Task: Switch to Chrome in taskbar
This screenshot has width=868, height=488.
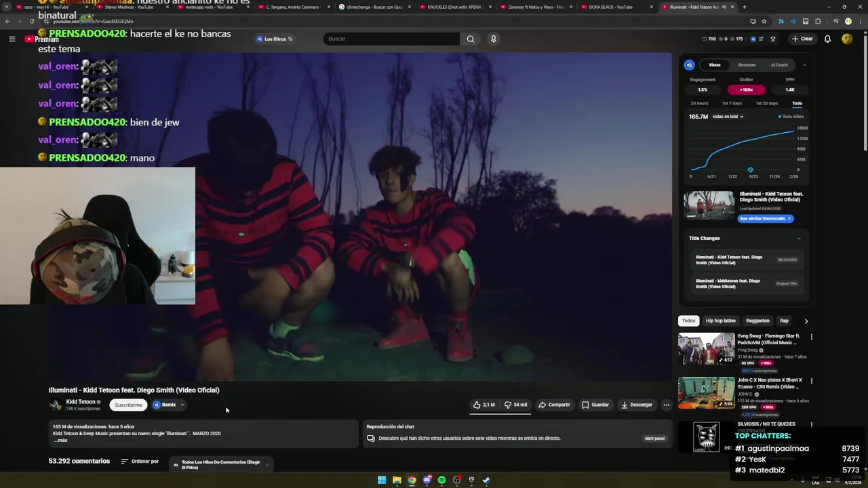Action: click(x=412, y=480)
